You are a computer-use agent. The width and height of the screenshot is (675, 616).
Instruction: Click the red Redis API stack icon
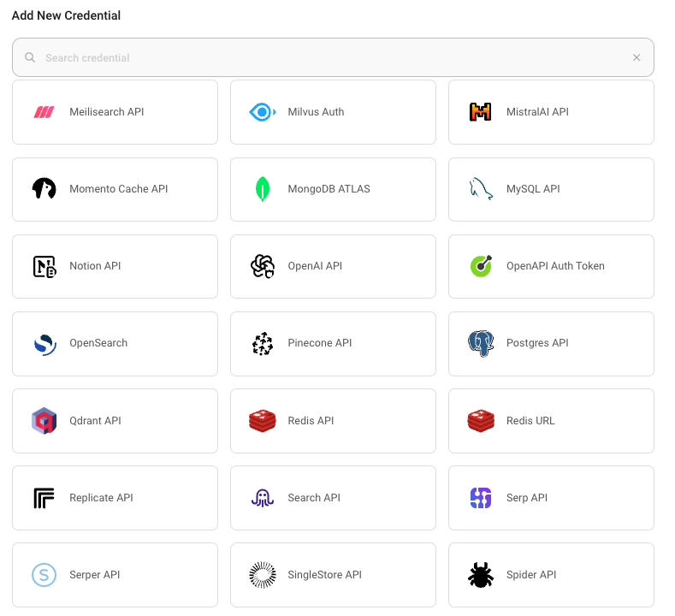262,421
